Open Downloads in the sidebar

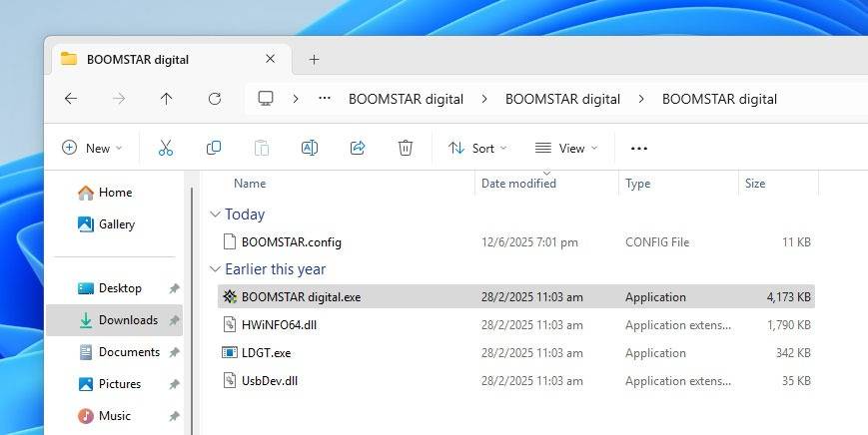[x=128, y=320]
